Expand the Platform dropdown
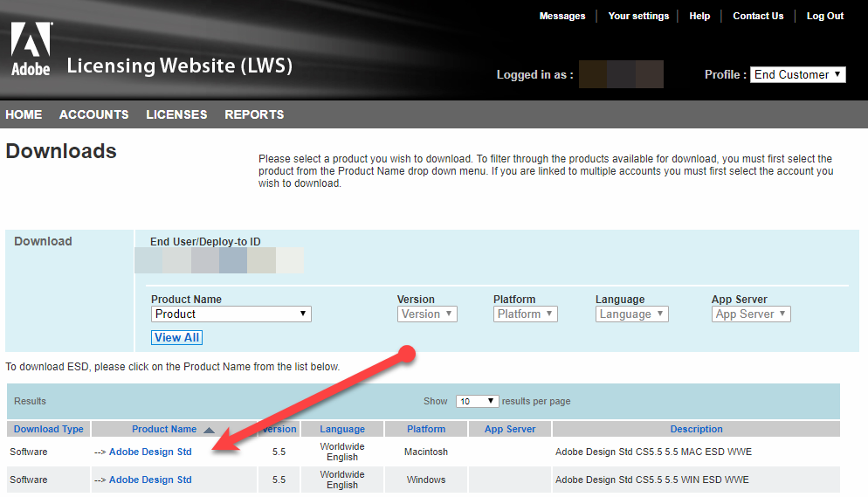Viewport: 868px width, 497px height. tap(525, 314)
